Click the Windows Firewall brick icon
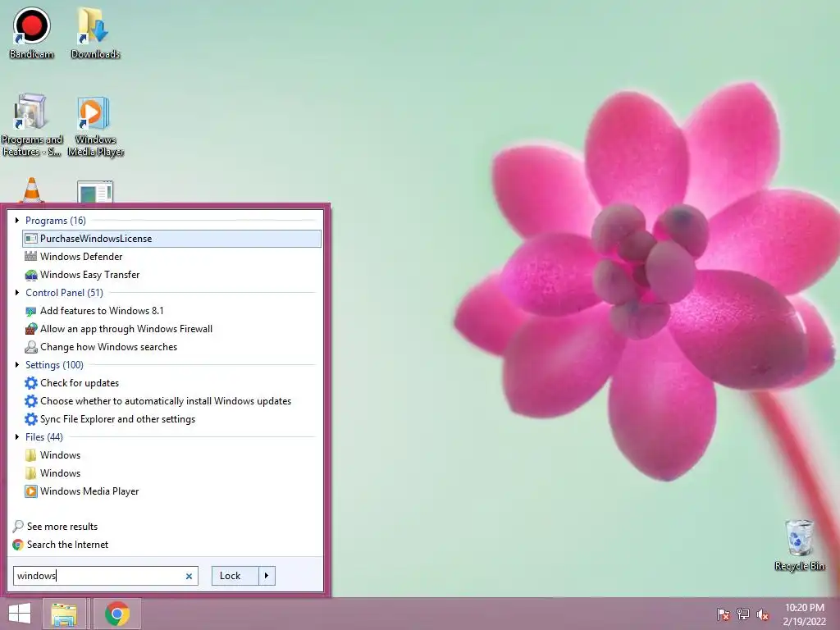The width and height of the screenshot is (840, 630). (31, 329)
